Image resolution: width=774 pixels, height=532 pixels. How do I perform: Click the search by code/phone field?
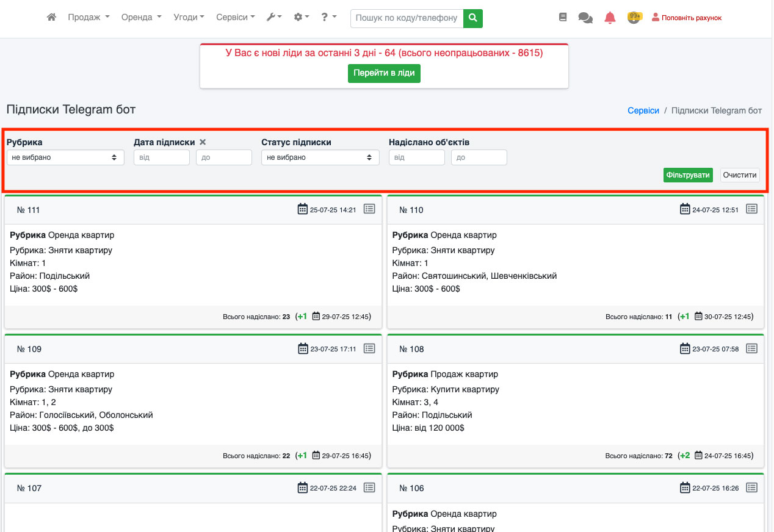pyautogui.click(x=407, y=18)
